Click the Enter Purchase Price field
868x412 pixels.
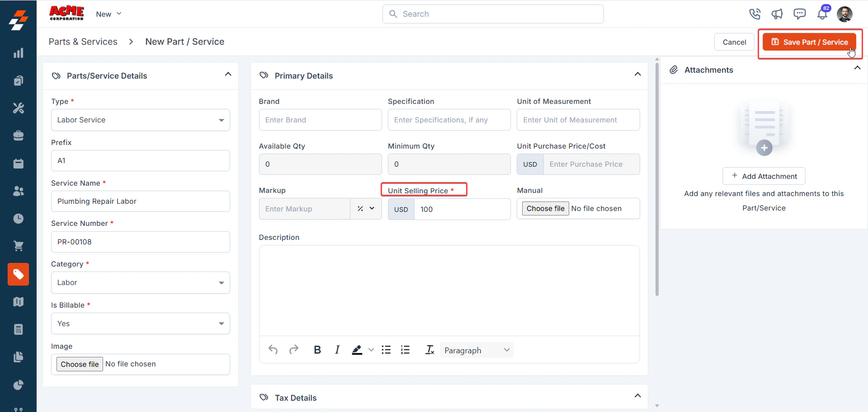[x=591, y=164]
